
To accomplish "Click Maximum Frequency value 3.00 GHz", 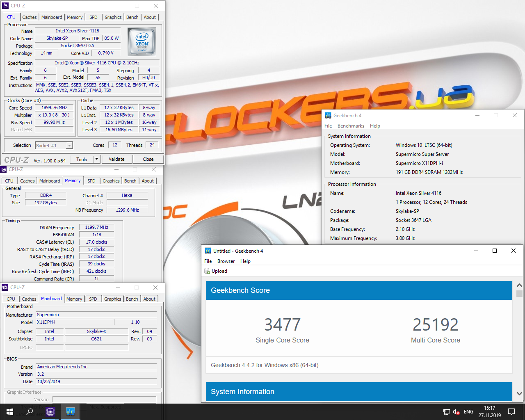I will coord(405,238).
